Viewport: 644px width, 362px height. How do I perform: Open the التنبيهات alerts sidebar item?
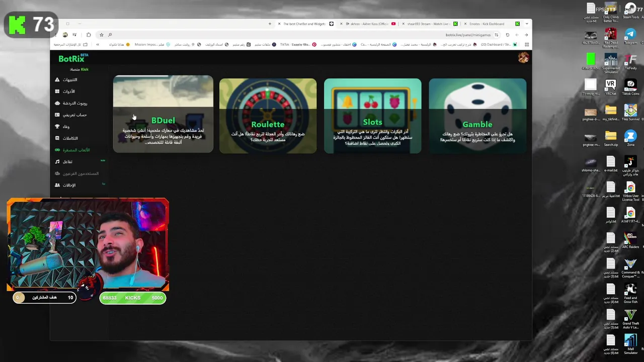66,79
